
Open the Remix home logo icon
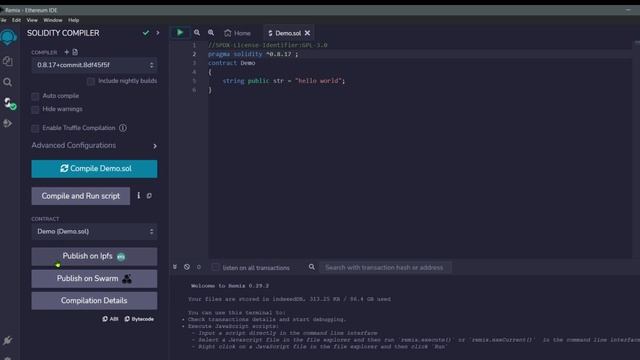8,38
